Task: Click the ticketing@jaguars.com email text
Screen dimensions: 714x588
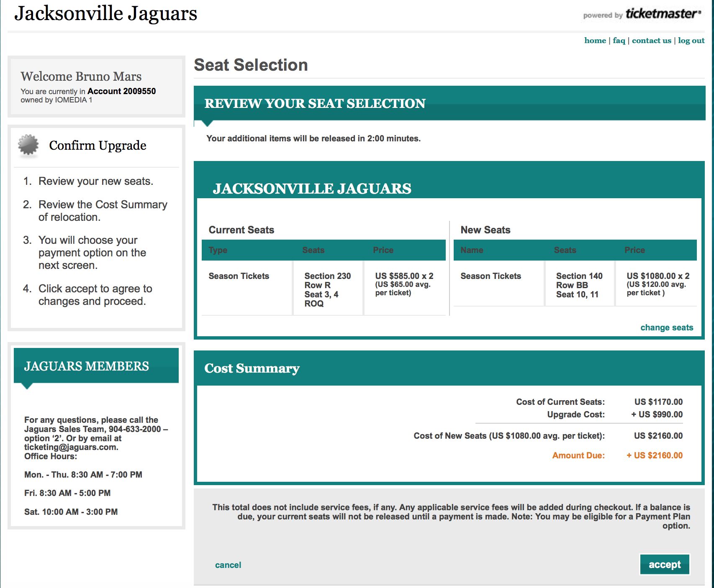Action: coord(71,447)
